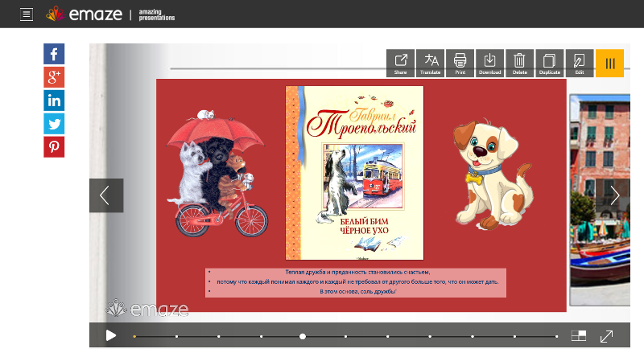Jump to the second slide marker on timeline

[x=176, y=336]
